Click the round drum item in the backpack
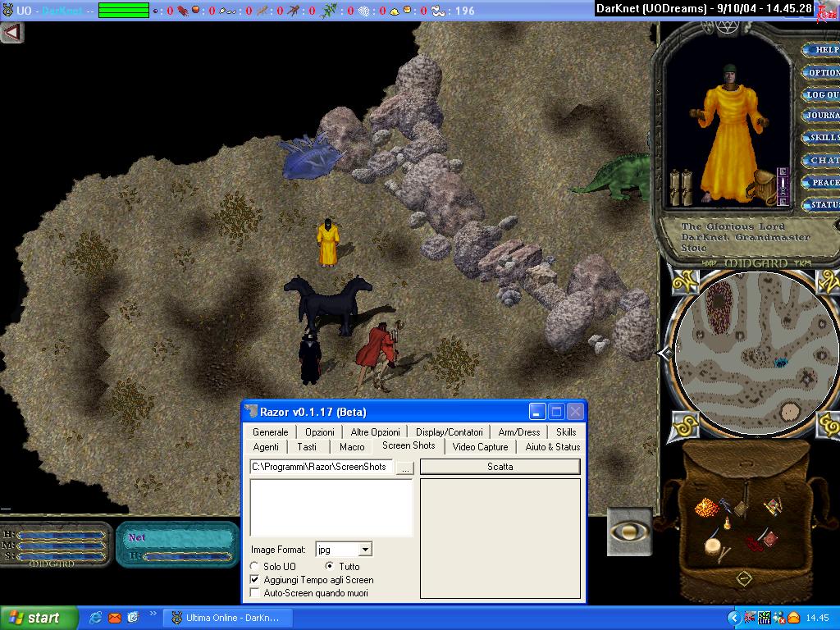 point(713,546)
